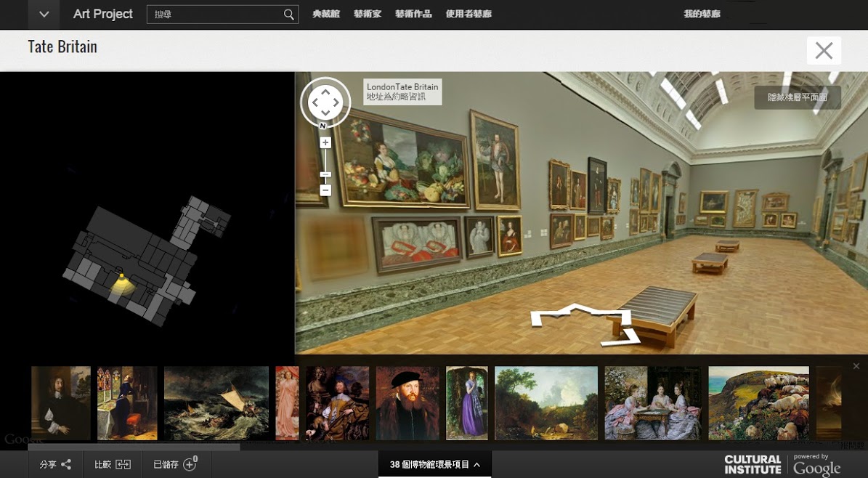Zoom in with the plus button
This screenshot has height=478, width=868.
tap(325, 143)
